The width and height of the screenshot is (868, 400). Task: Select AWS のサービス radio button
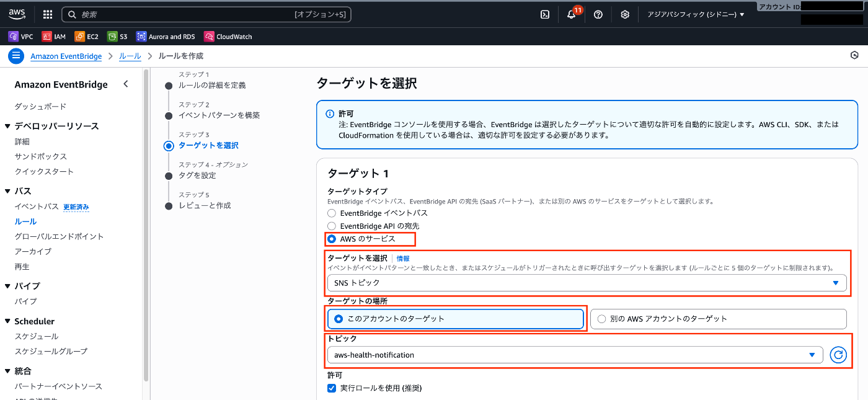pos(332,239)
